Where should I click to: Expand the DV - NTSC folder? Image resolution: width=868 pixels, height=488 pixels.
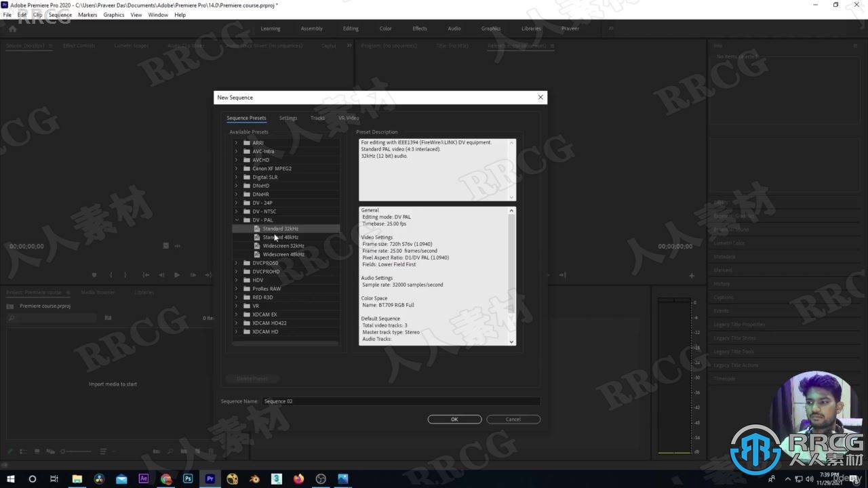(237, 211)
